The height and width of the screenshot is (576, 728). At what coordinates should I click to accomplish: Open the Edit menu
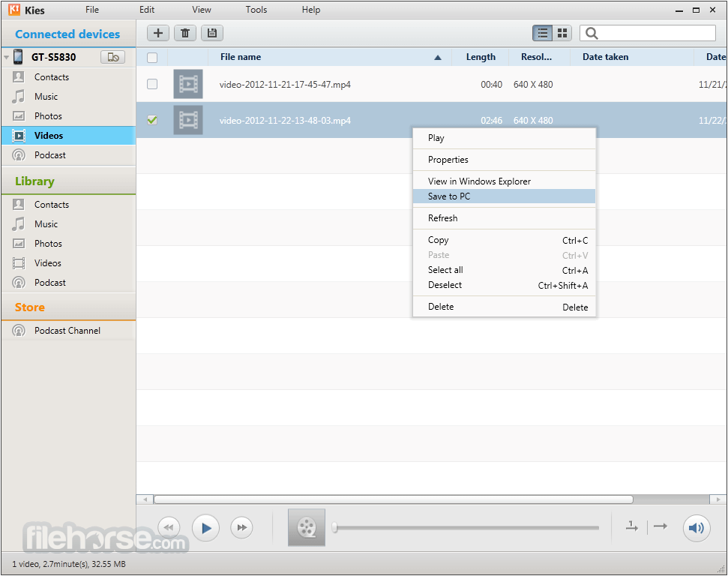click(147, 10)
